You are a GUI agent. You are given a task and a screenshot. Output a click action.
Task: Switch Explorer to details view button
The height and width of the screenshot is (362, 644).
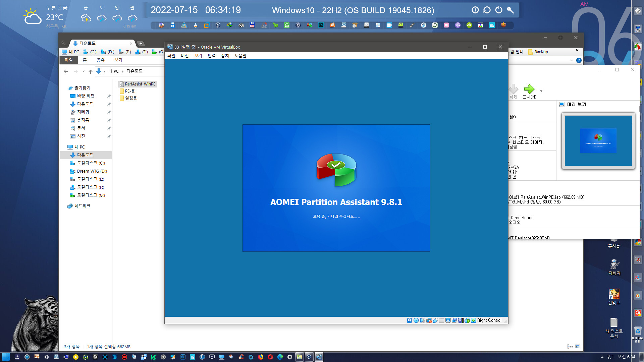[x=570, y=347]
